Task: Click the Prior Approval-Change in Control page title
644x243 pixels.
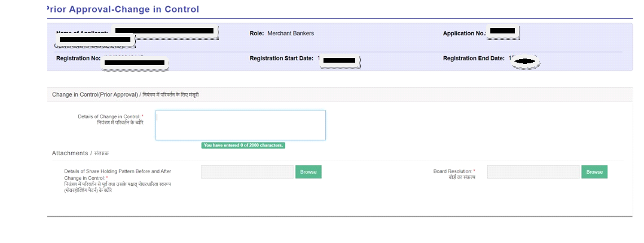Action: tap(123, 10)
